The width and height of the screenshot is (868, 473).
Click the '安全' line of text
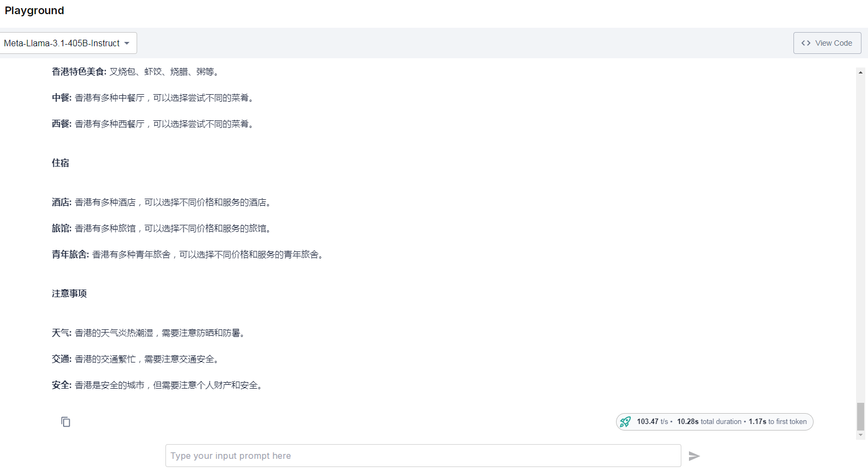(x=158, y=385)
